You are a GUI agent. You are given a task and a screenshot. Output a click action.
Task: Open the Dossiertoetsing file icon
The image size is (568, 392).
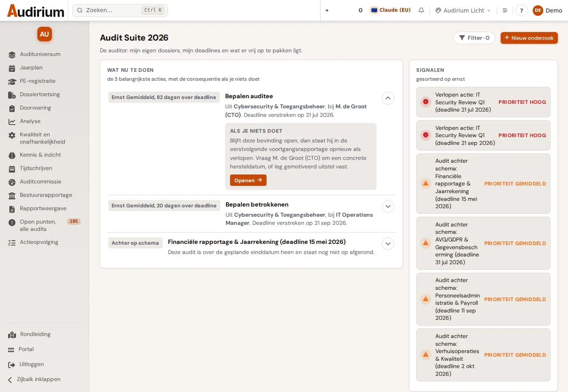pos(12,95)
